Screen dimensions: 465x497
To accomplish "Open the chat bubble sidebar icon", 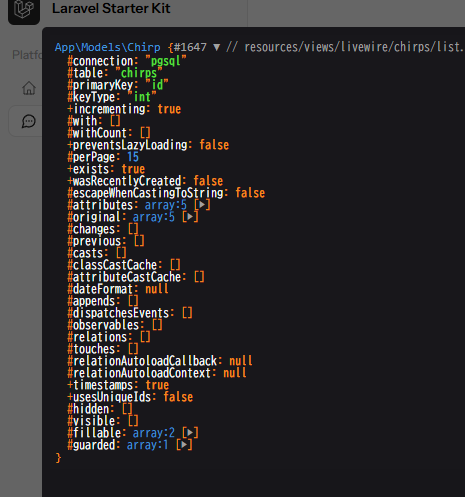I will click(x=29, y=121).
